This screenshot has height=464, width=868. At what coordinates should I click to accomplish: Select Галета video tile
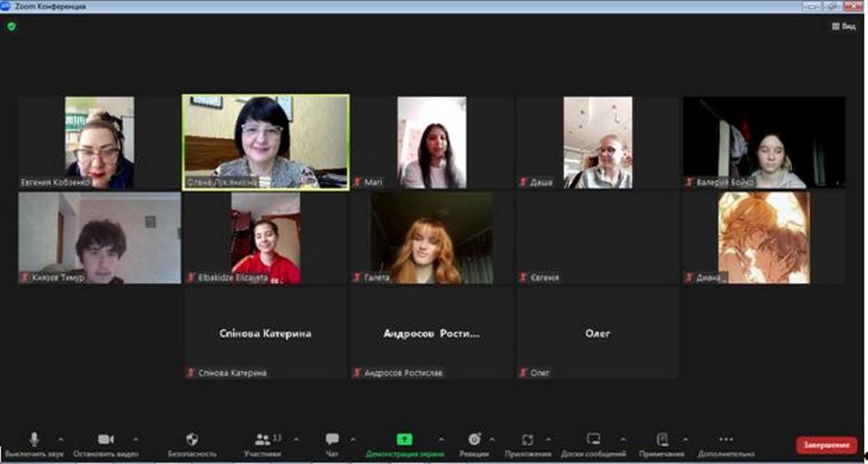pos(432,237)
